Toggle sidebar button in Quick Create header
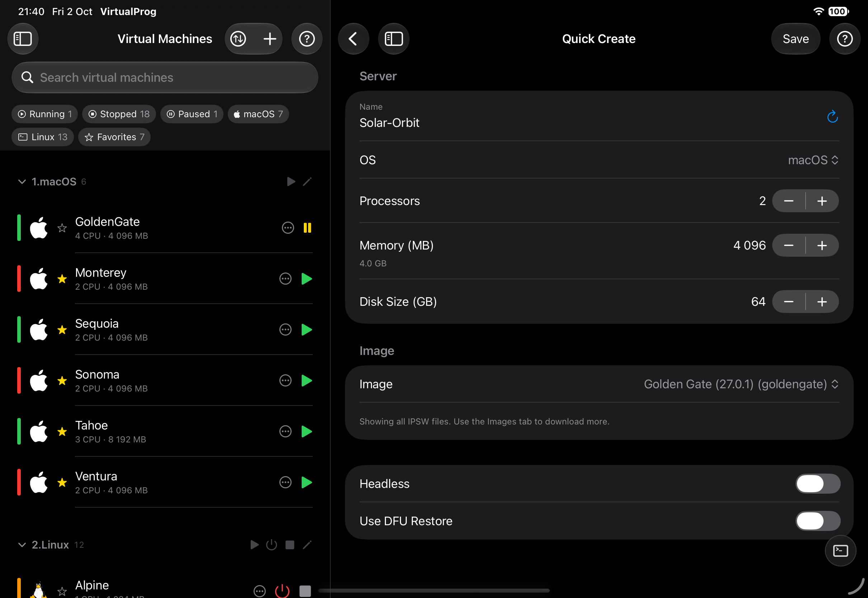 393,39
